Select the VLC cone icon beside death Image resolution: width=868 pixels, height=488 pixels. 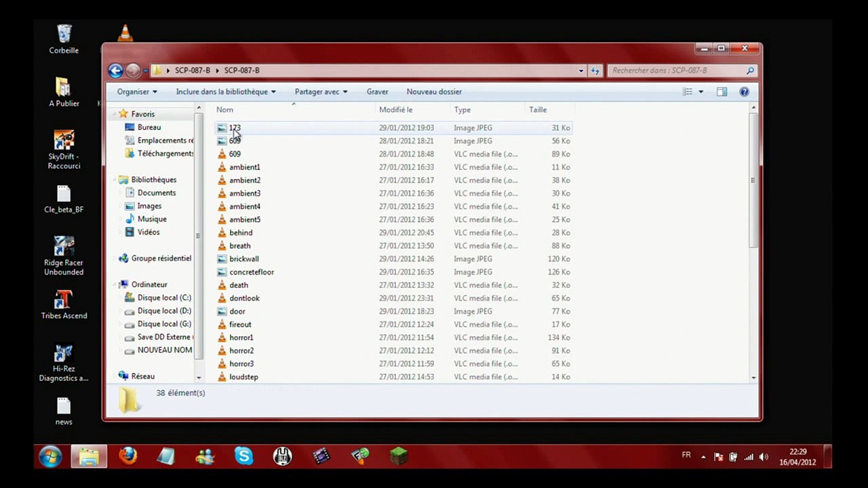pos(222,285)
